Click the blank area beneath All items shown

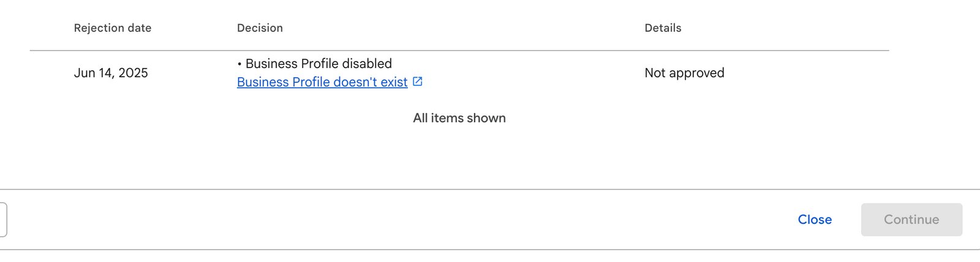[459, 156]
